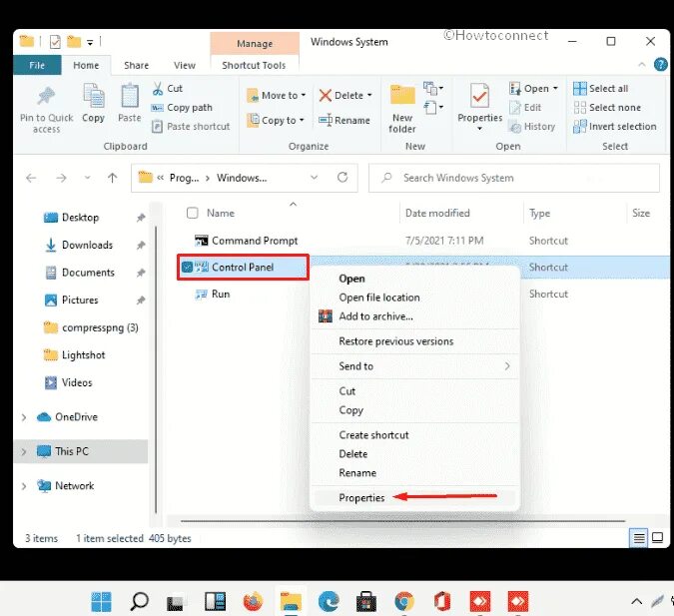Click History in the ribbon
Image resolution: width=674 pixels, height=616 pixels.
pyautogui.click(x=532, y=127)
